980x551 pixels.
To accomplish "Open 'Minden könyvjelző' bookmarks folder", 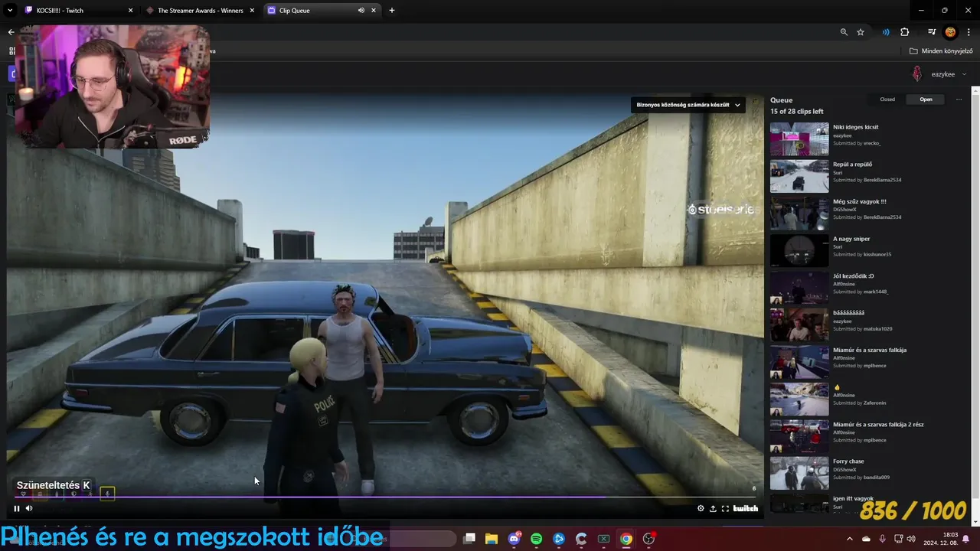I will (941, 51).
